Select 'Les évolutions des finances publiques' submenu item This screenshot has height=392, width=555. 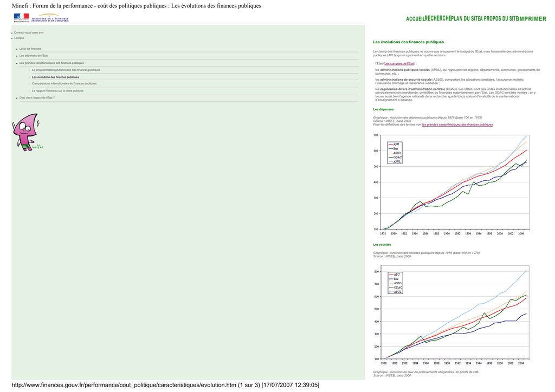coord(55,77)
